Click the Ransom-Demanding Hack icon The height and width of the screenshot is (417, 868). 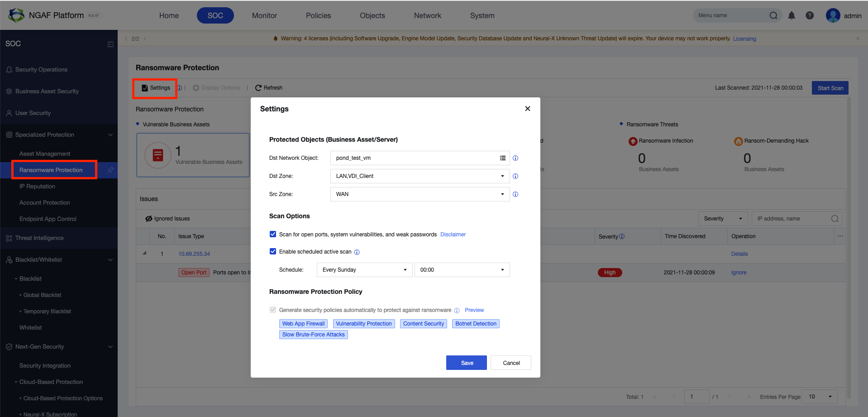click(x=739, y=141)
